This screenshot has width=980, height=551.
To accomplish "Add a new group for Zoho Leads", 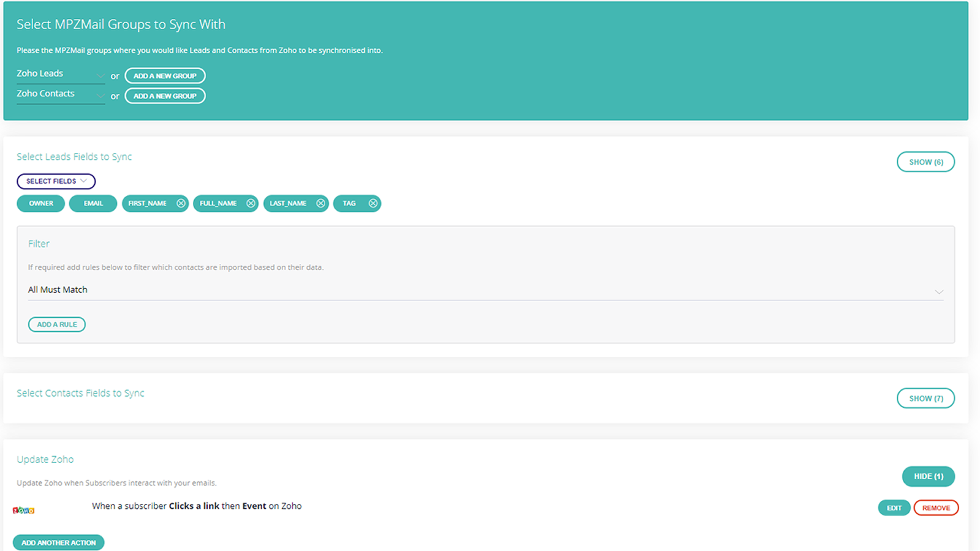I will [165, 76].
